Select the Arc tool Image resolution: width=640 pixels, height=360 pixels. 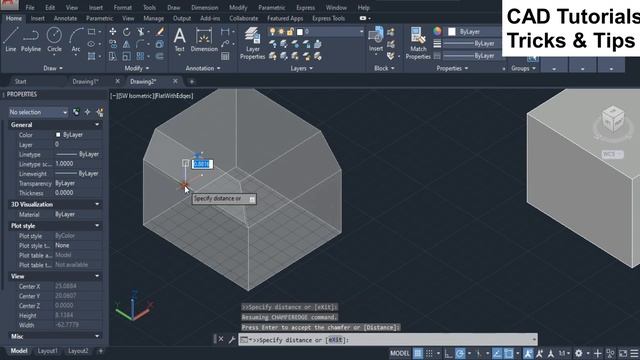tap(76, 40)
